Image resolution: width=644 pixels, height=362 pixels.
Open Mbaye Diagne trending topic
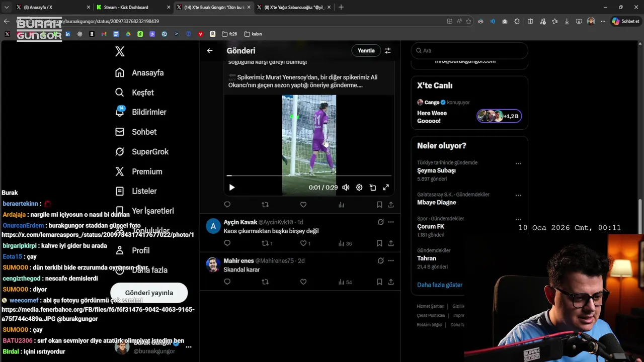click(x=436, y=203)
